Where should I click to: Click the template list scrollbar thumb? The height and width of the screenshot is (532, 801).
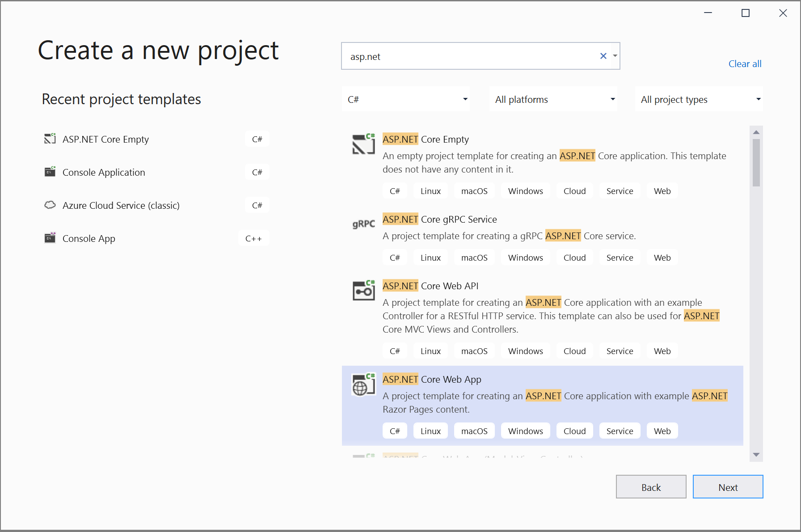(756, 162)
